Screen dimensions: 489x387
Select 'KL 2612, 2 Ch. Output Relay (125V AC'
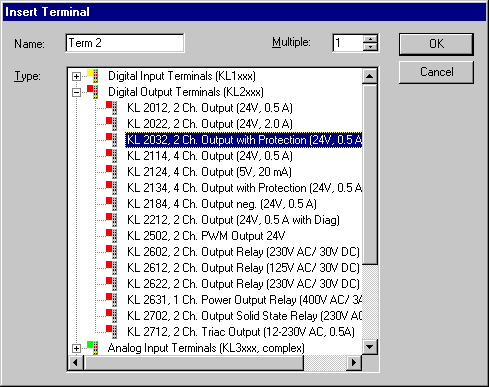[x=243, y=268]
